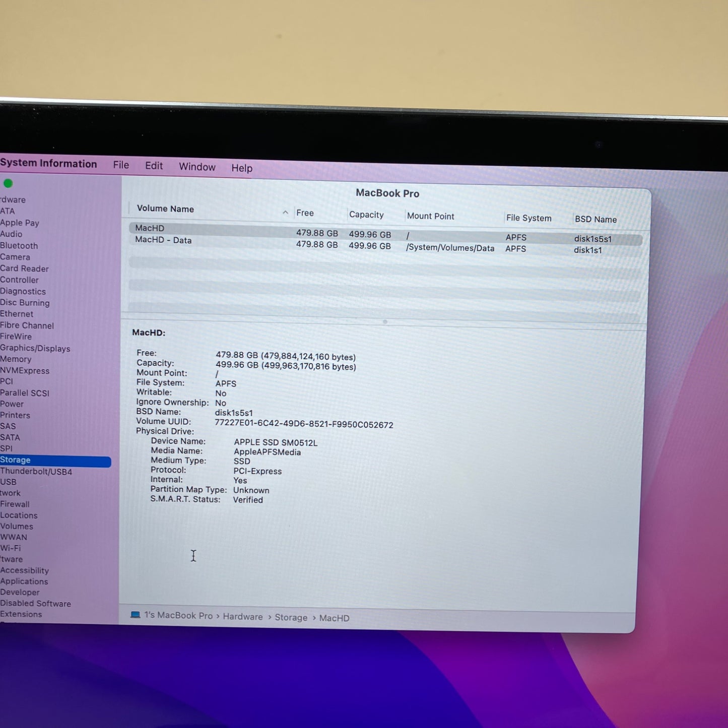Screen dimensions: 728x728
Task: Click the laptop icon in path bar
Action: coord(135,615)
